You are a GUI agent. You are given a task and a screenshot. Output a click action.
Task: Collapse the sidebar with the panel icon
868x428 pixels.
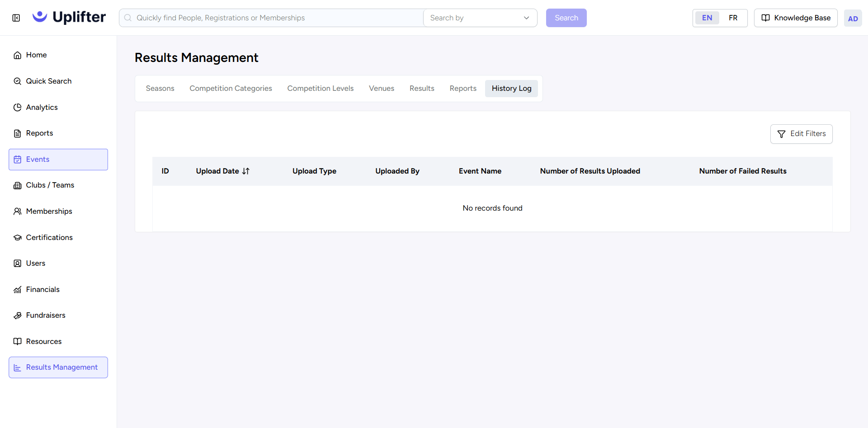[16, 18]
